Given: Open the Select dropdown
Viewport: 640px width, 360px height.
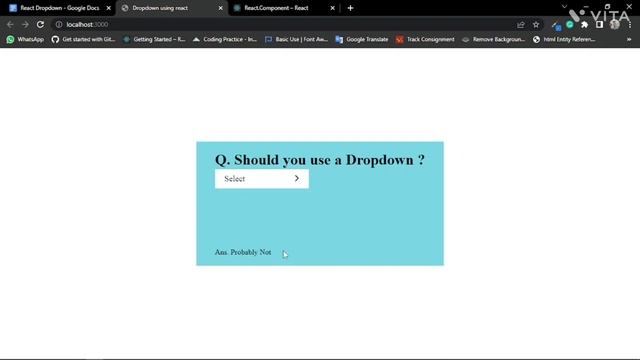Looking at the screenshot, I should (x=262, y=179).
